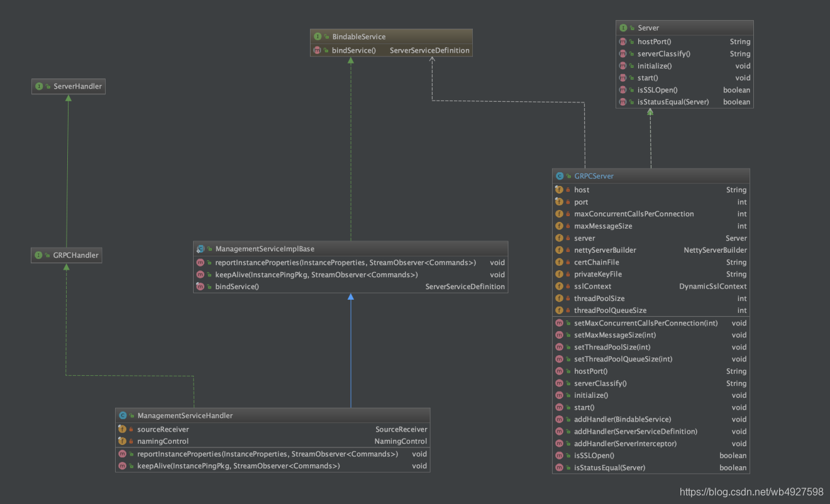Click the maxMessageSize field row
The image size is (830, 504).
pos(651,226)
